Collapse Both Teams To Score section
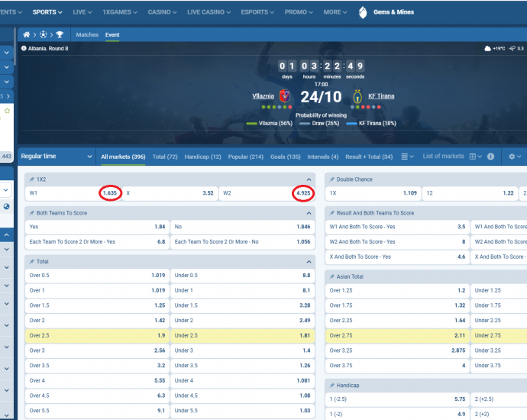The height and width of the screenshot is (420, 527). click(x=309, y=213)
